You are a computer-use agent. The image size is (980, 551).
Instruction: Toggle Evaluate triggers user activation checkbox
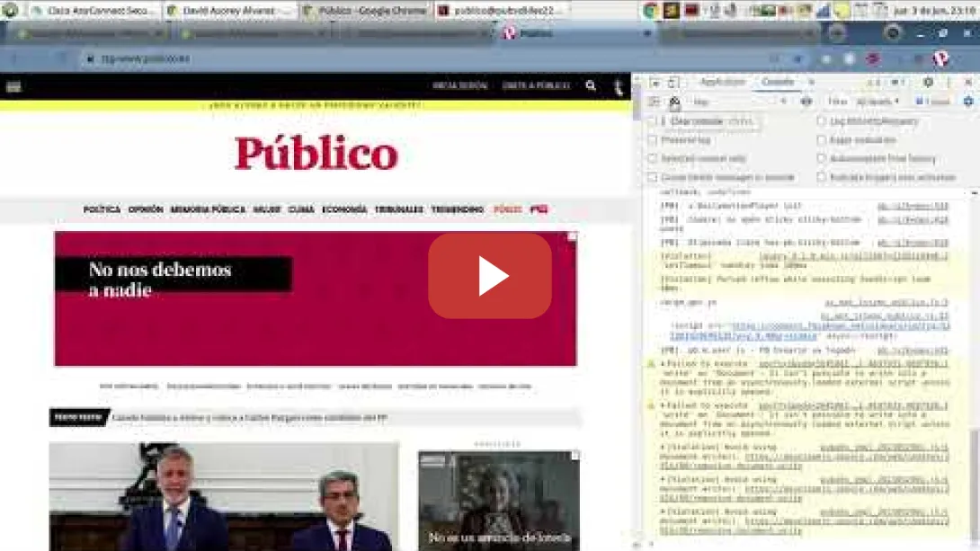pos(821,177)
